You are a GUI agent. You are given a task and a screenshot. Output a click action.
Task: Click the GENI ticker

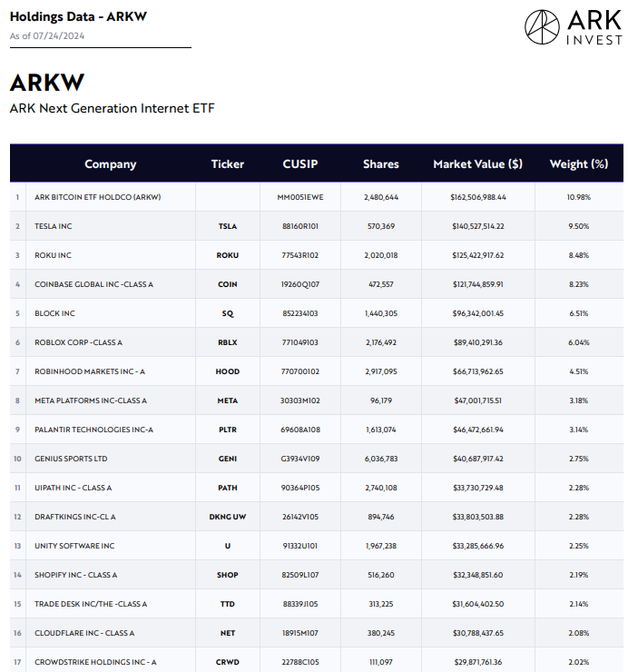click(228, 459)
